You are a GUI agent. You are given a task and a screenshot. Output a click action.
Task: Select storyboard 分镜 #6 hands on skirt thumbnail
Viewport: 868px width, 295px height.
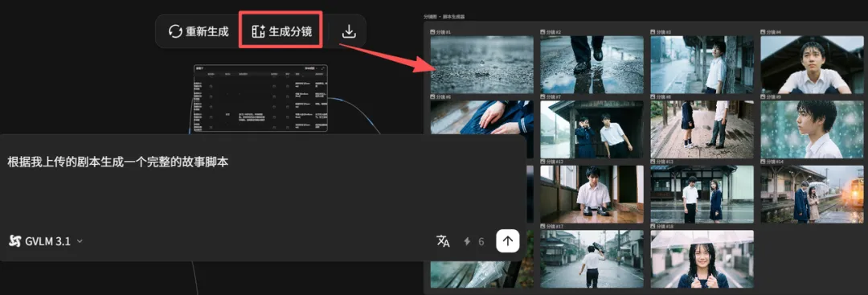(x=481, y=117)
